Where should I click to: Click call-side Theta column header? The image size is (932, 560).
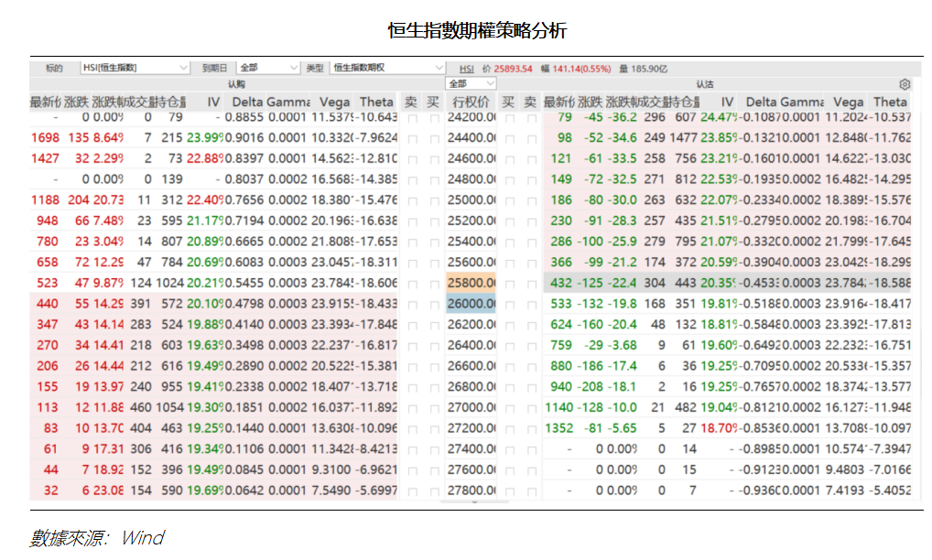tap(376, 102)
